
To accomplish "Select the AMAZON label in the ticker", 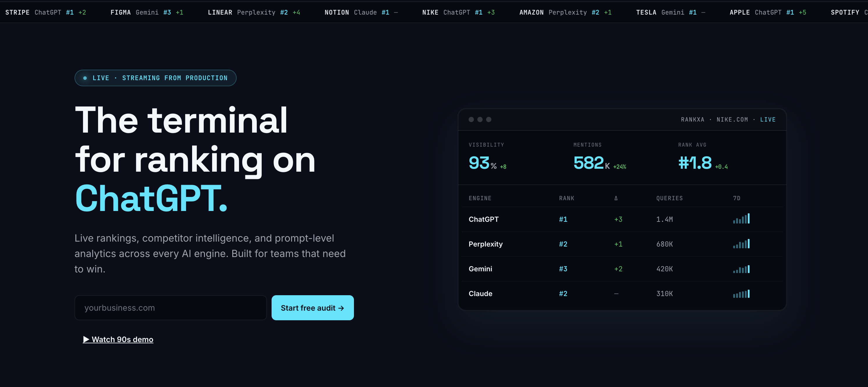I will tap(532, 12).
